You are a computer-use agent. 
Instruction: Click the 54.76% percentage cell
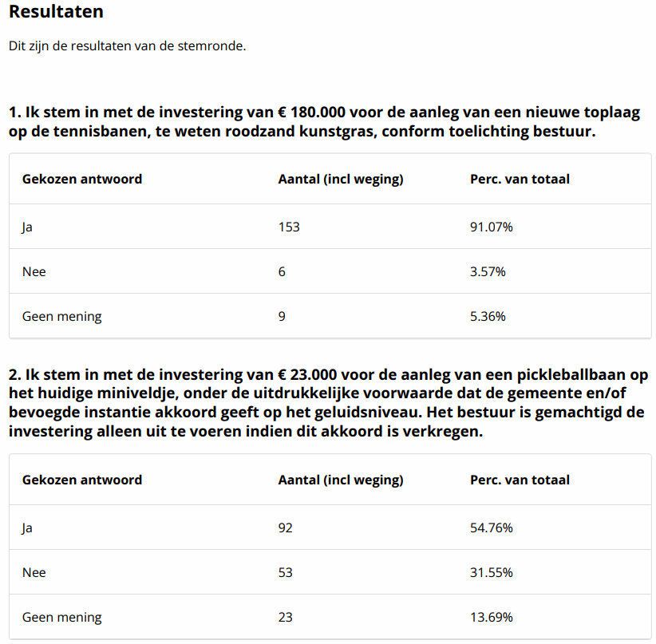492,527
